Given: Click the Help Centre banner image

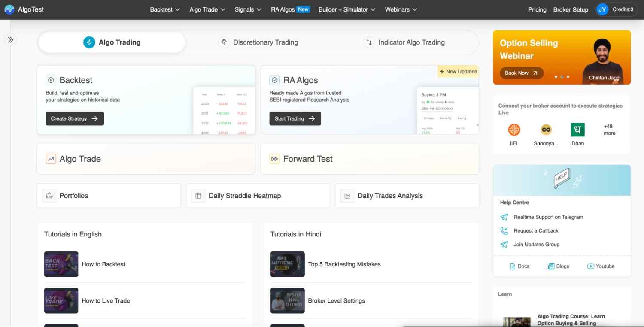Looking at the screenshot, I should [x=562, y=180].
